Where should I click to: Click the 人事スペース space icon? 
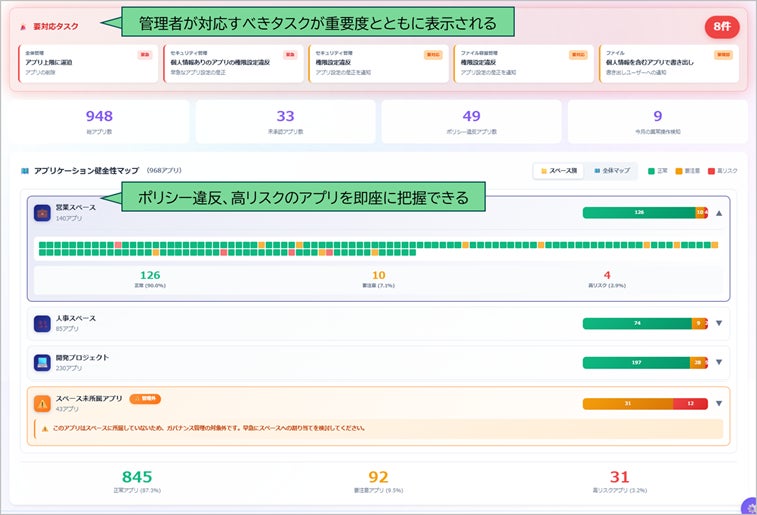(42, 323)
